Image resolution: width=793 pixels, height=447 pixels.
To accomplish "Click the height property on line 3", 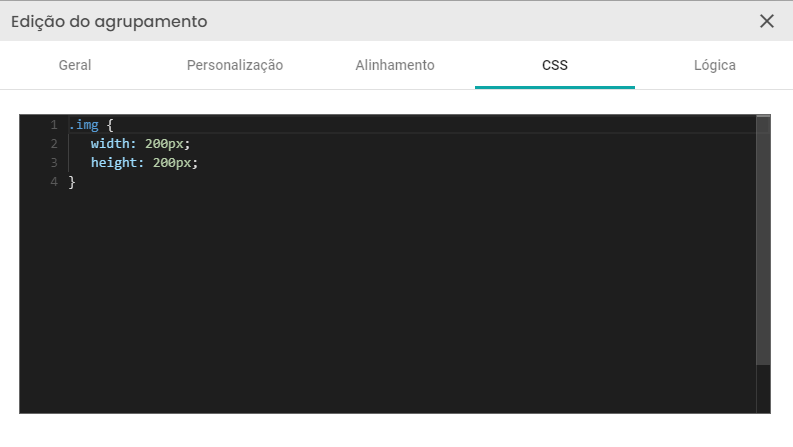I will click(114, 163).
